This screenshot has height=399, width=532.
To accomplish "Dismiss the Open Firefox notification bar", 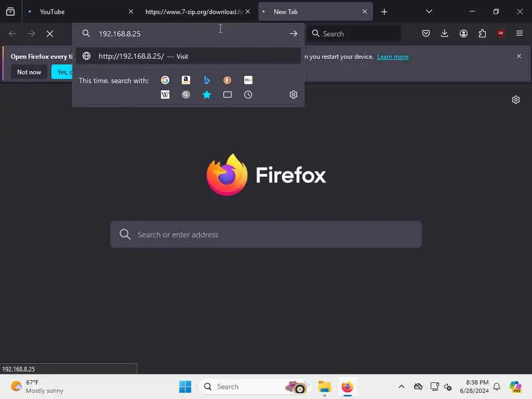I will [x=519, y=56].
